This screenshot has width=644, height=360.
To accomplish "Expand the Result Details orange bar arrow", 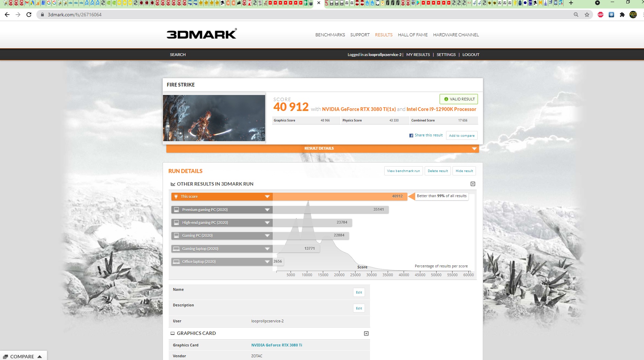I will coord(474,149).
